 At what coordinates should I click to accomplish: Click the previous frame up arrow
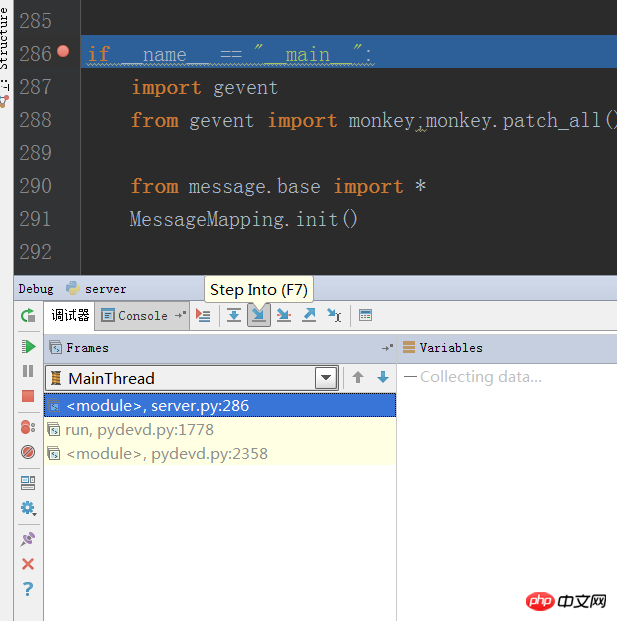pyautogui.click(x=358, y=378)
